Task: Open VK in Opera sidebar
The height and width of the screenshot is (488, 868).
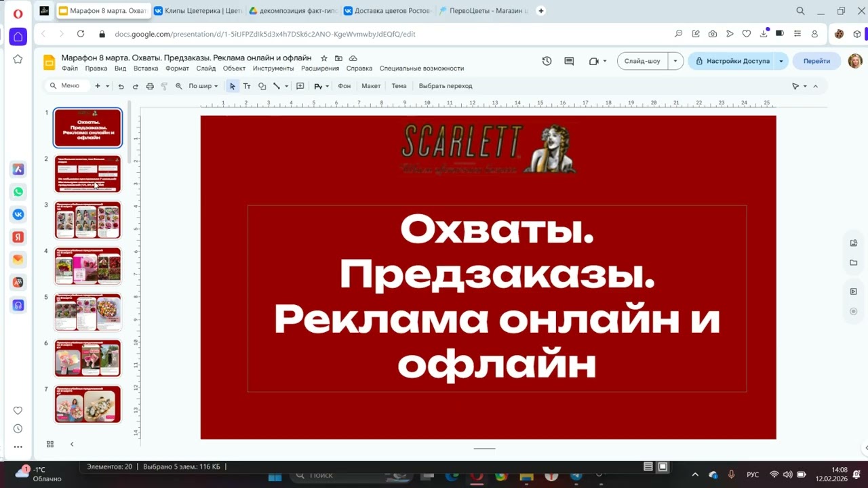Action: coord(18,214)
